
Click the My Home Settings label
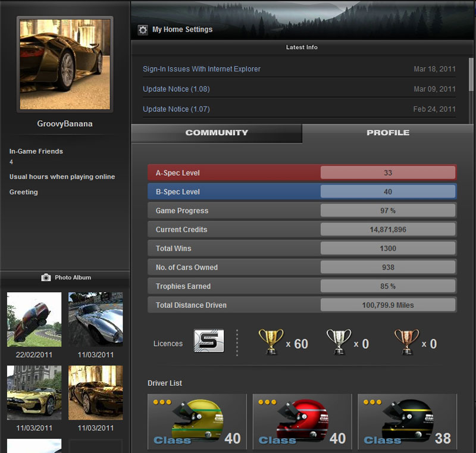pos(183,29)
